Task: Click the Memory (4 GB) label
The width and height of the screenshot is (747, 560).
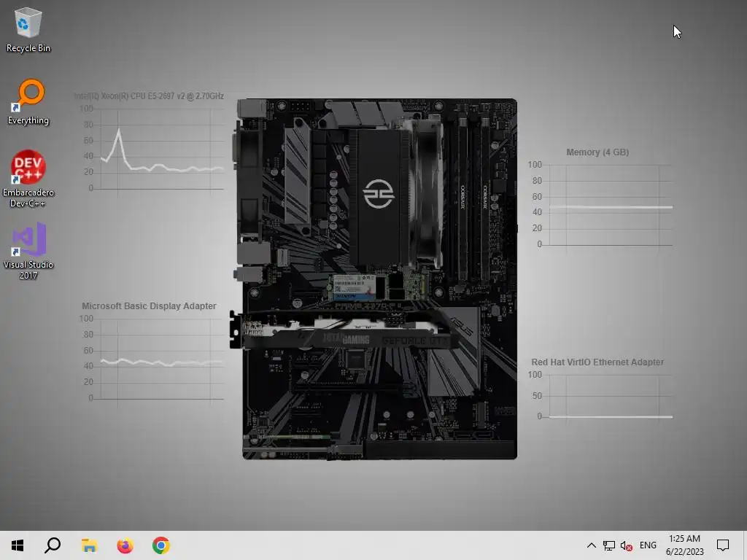Action: pyautogui.click(x=597, y=152)
